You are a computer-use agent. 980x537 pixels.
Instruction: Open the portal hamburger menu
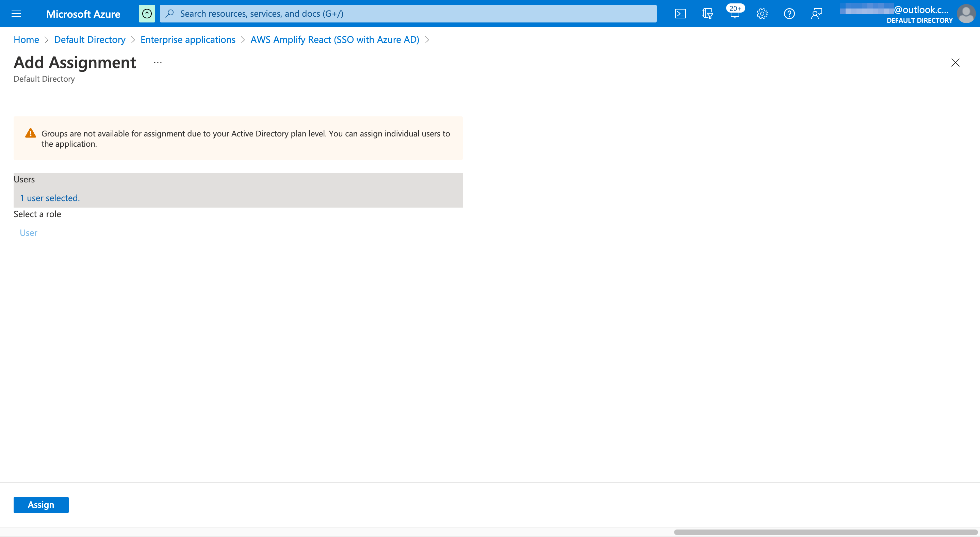16,13
